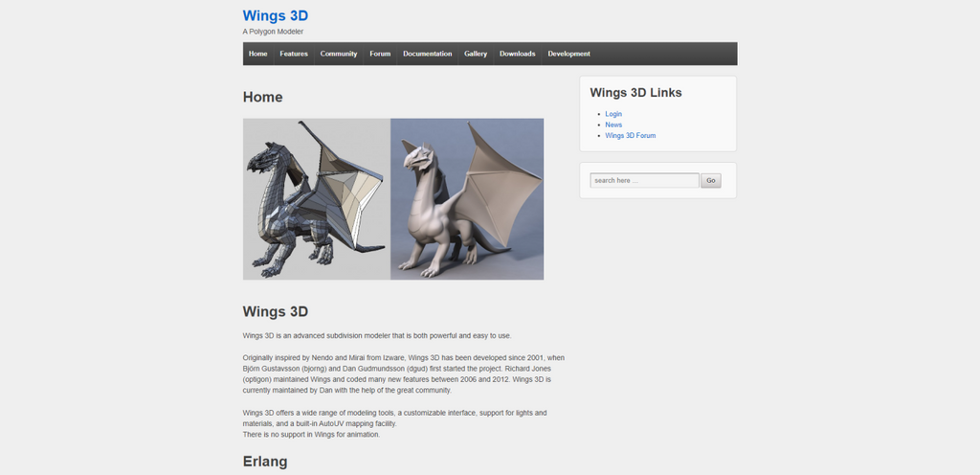Viewport: 980px width, 475px height.
Task: Open the Development menu item
Action: pos(568,54)
